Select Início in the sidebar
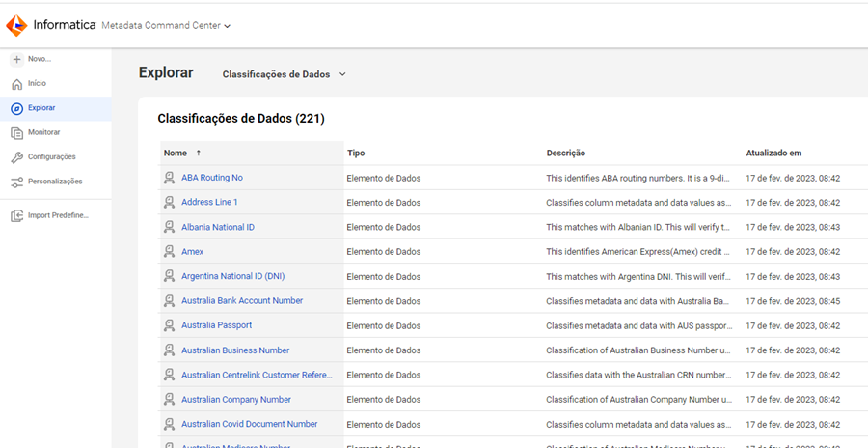868x448 pixels. point(37,83)
